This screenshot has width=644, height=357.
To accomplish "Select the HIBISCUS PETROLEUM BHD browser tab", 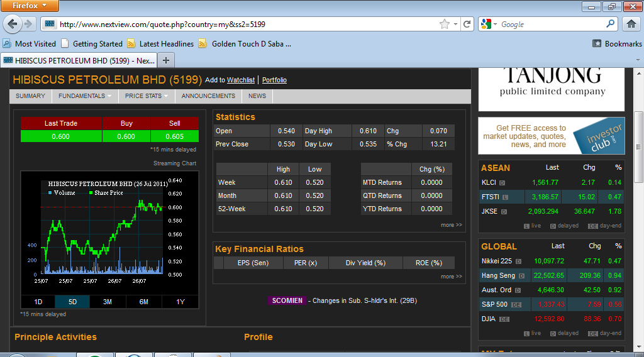I will (x=79, y=61).
